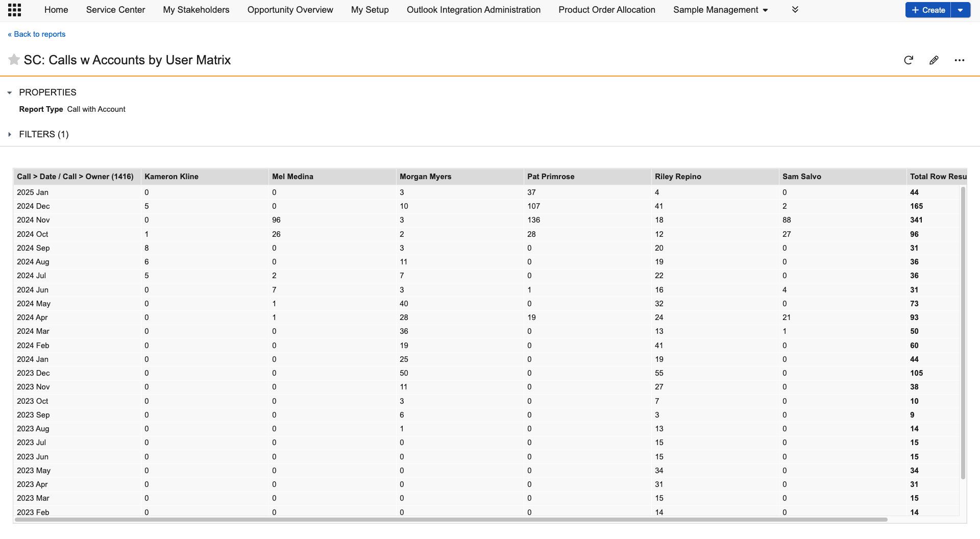The width and height of the screenshot is (980, 539).
Task: Edit the report using the pencil icon
Action: (934, 60)
